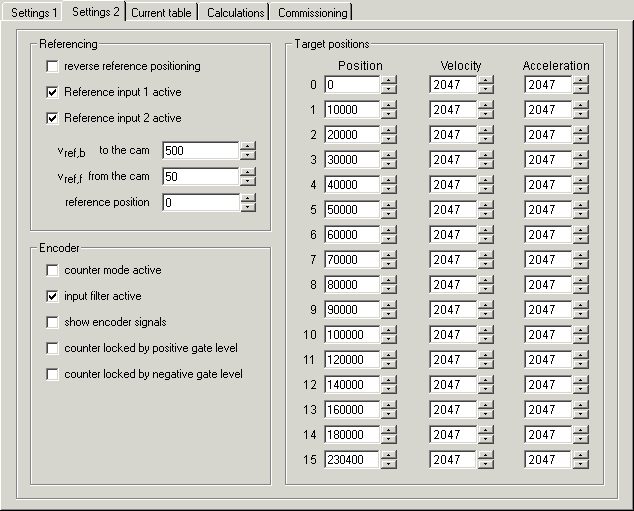This screenshot has width=634, height=511.
Task: Enable reverse reference positioning checkbox
Action: click(52, 66)
